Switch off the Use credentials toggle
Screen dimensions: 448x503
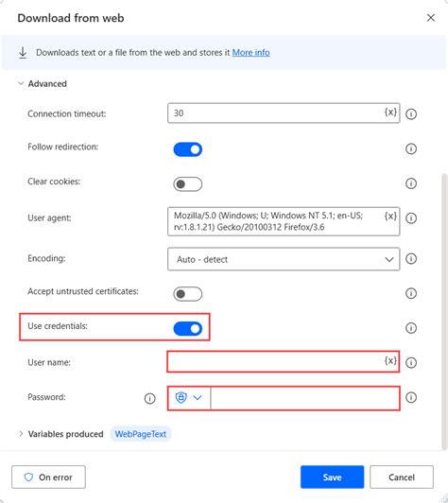(188, 328)
